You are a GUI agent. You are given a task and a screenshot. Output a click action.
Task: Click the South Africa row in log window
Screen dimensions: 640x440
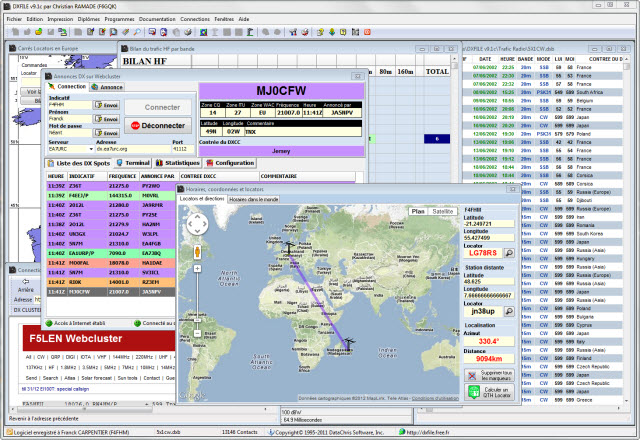point(543,92)
